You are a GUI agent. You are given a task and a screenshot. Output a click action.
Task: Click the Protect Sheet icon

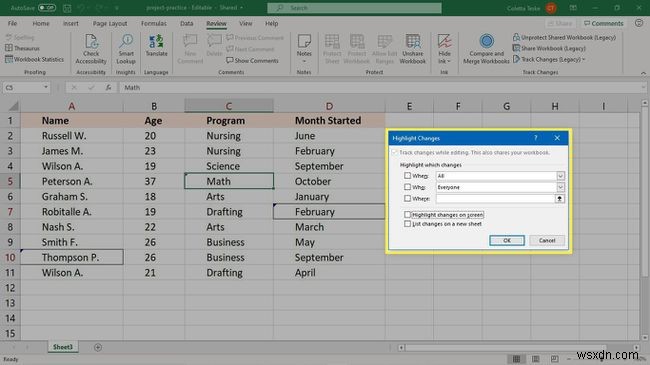pyautogui.click(x=332, y=41)
